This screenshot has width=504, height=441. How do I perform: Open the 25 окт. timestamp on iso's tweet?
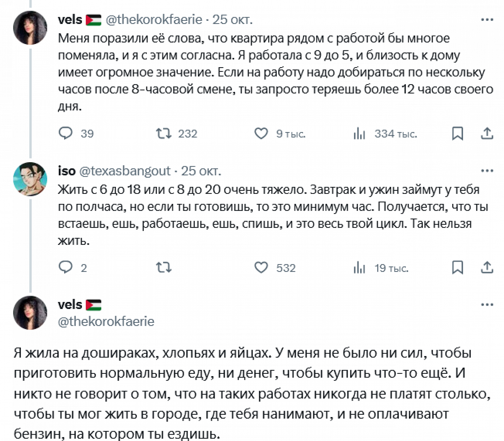coord(201,171)
